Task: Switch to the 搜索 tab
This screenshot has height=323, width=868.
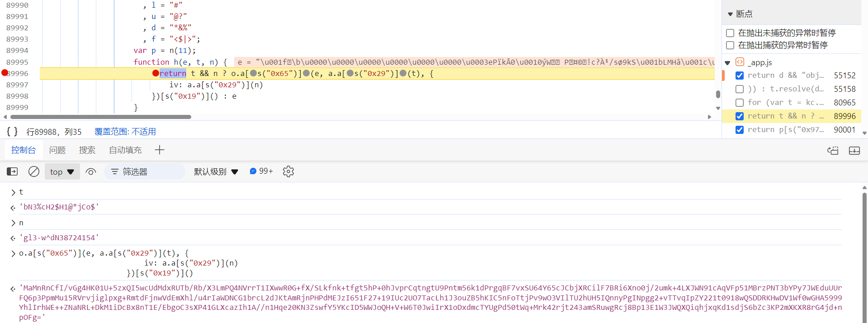Action: [x=87, y=150]
